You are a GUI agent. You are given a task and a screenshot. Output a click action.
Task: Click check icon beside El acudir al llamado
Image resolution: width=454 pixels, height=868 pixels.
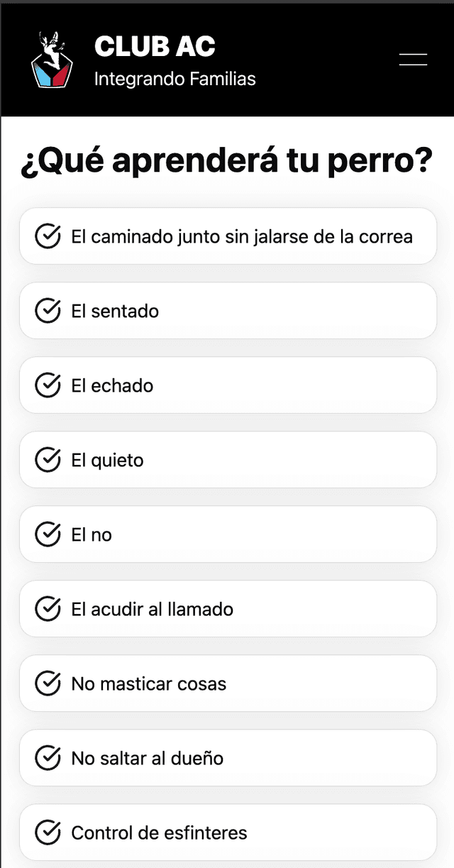[48, 609]
